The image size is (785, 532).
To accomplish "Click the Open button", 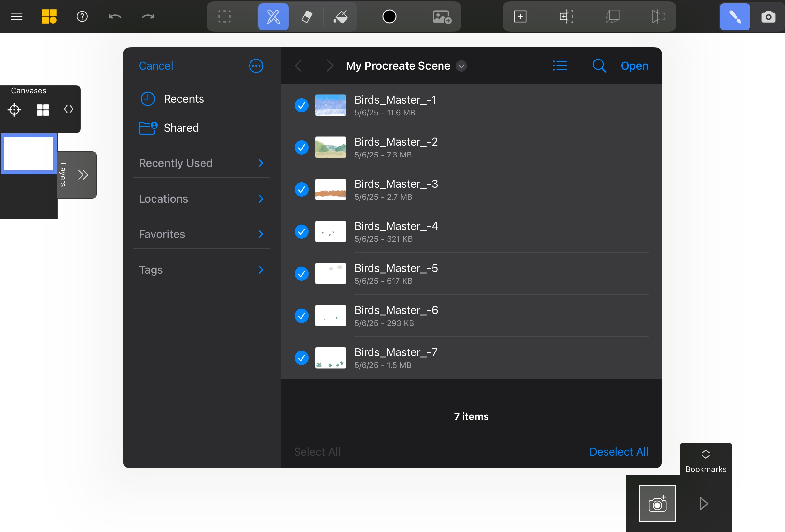I will (634, 66).
